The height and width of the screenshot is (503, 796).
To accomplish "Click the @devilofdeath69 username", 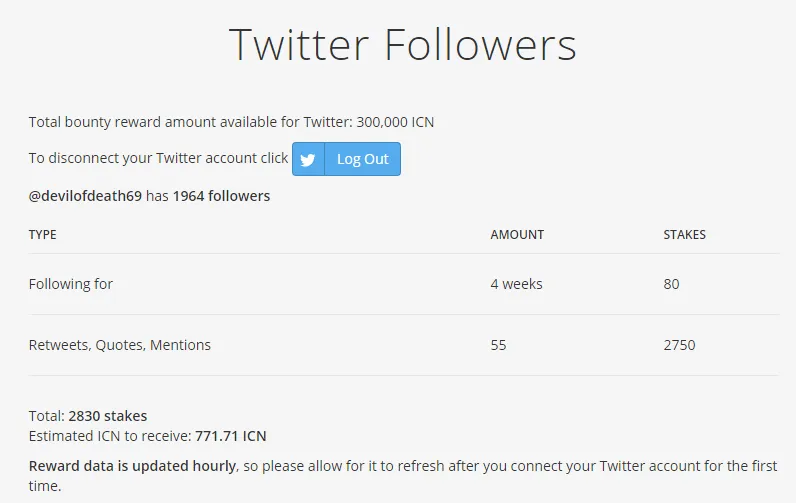I will tap(85, 196).
